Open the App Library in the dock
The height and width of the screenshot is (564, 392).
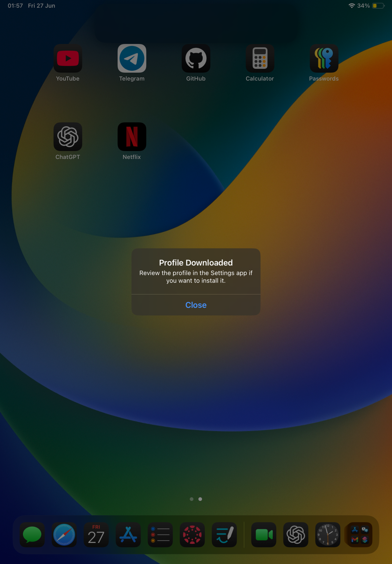pos(360,535)
